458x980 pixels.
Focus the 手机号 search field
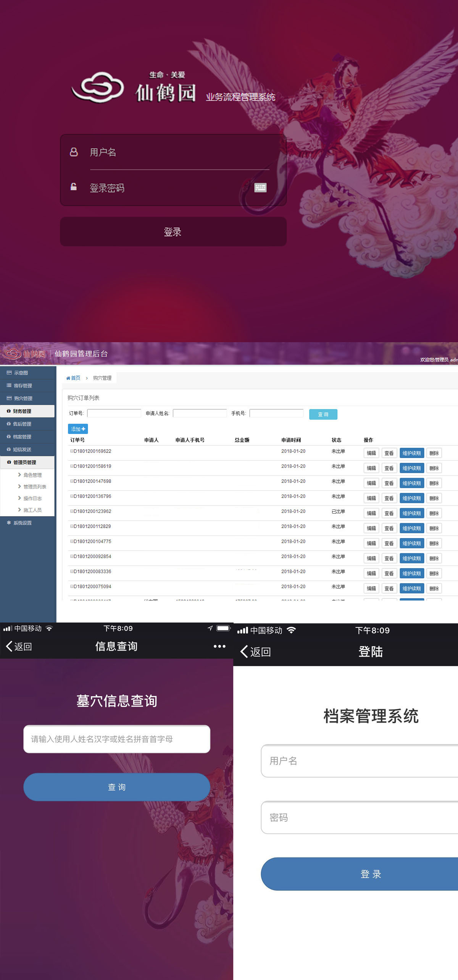point(277,413)
